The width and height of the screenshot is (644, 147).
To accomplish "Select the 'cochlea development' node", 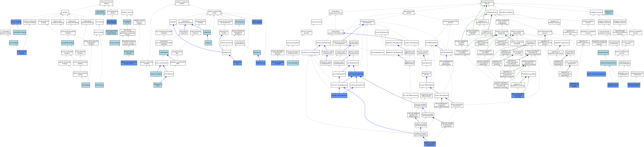I will [x=357, y=85].
